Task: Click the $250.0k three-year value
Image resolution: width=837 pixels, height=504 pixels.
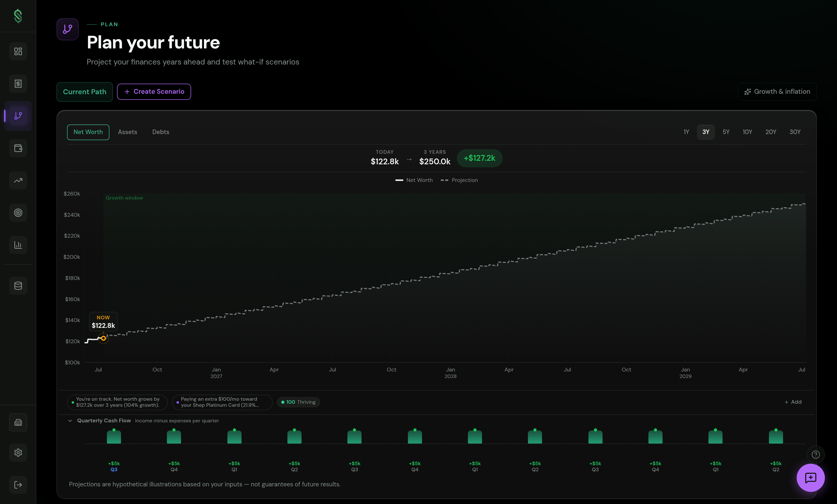Action: click(435, 162)
